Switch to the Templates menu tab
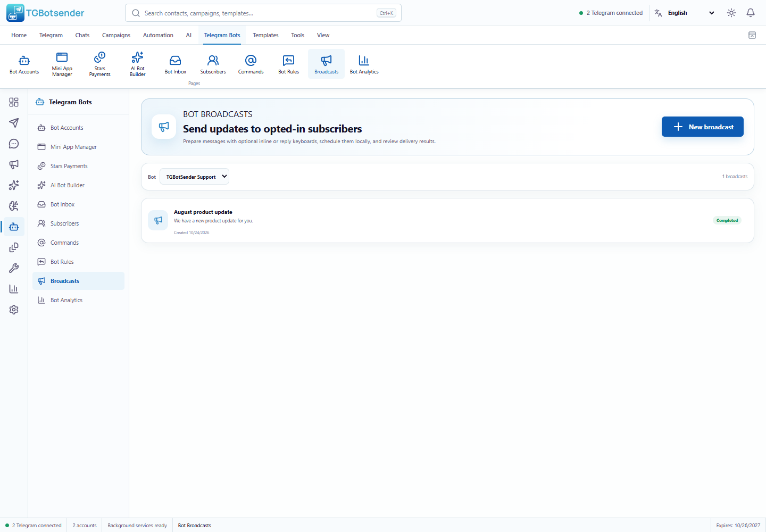This screenshot has height=532, width=766. click(x=265, y=35)
